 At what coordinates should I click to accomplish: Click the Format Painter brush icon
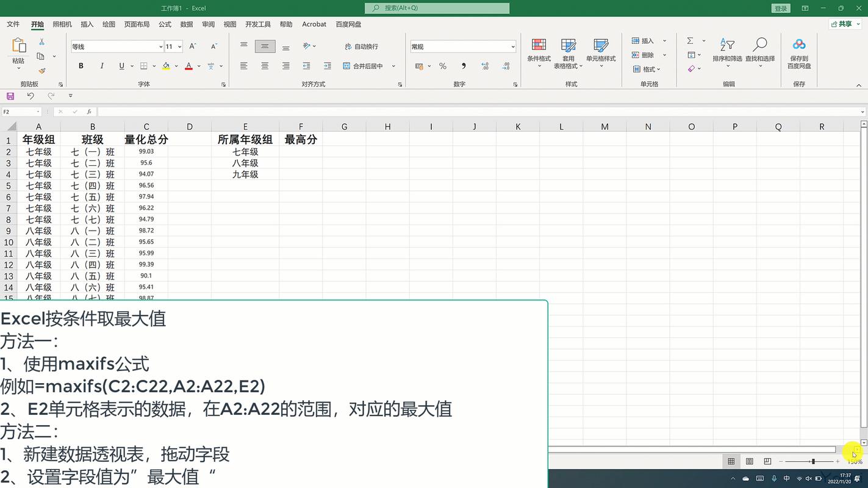coord(41,71)
